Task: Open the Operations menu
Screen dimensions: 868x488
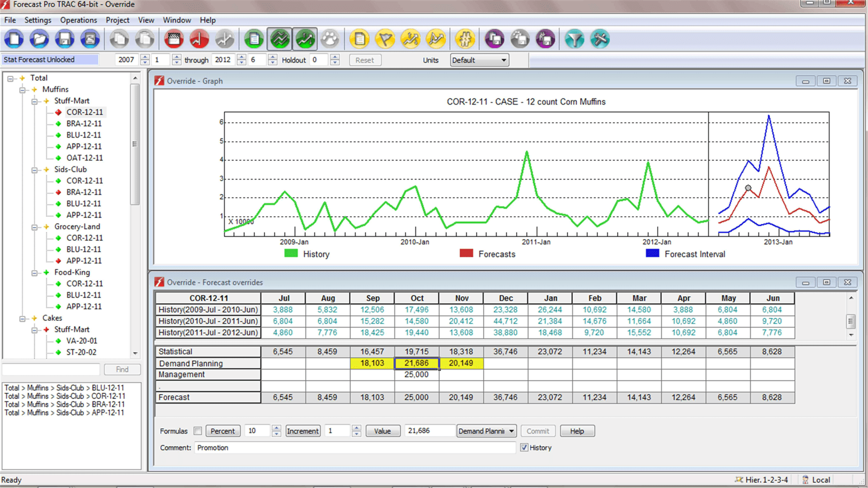Action: point(78,20)
